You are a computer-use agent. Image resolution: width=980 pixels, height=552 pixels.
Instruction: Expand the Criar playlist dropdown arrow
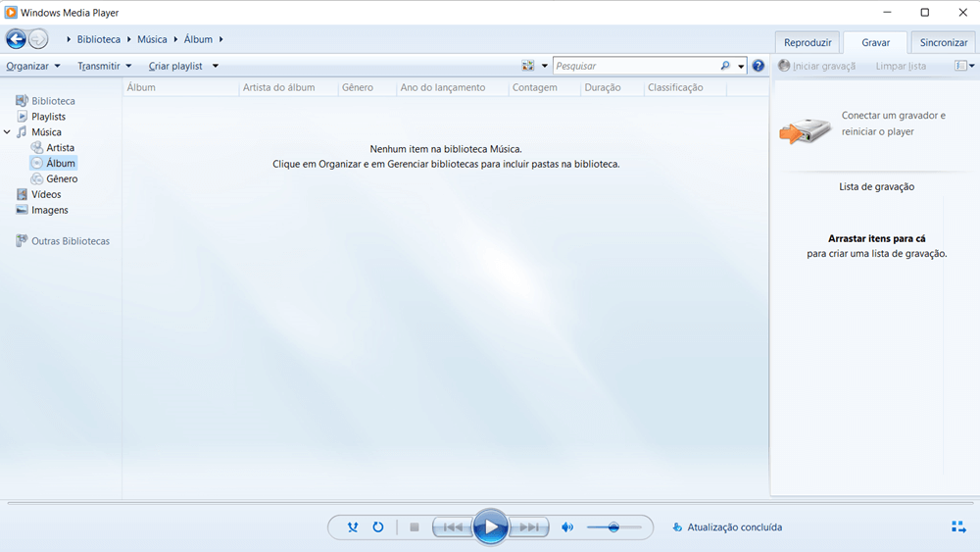pyautogui.click(x=216, y=66)
